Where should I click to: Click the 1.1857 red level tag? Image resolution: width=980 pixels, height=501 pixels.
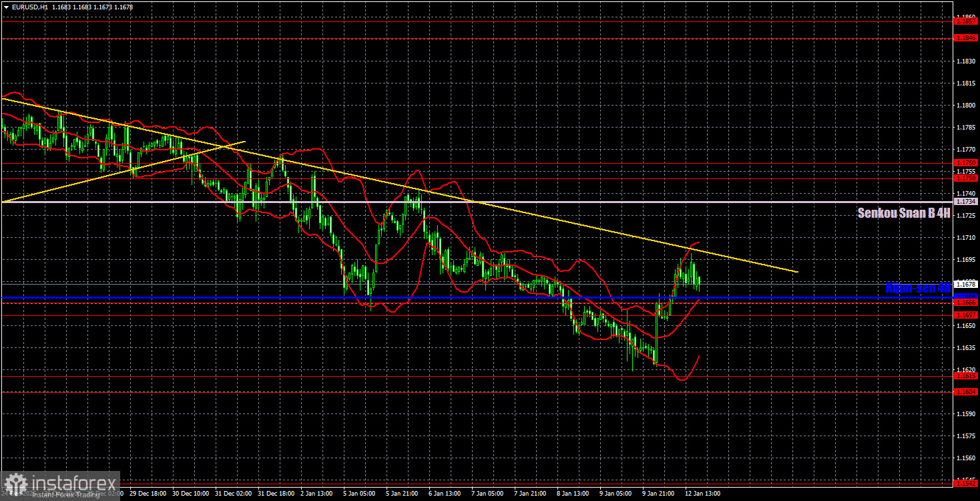tap(967, 21)
